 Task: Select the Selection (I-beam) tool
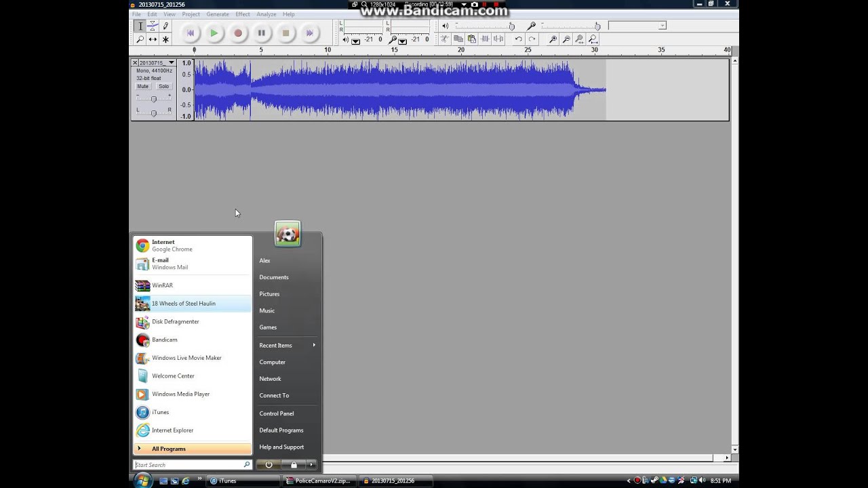[140, 26]
